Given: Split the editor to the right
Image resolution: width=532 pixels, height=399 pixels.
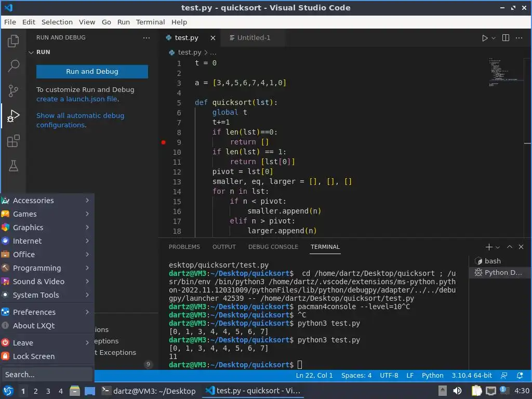Looking at the screenshot, I should 506,37.
